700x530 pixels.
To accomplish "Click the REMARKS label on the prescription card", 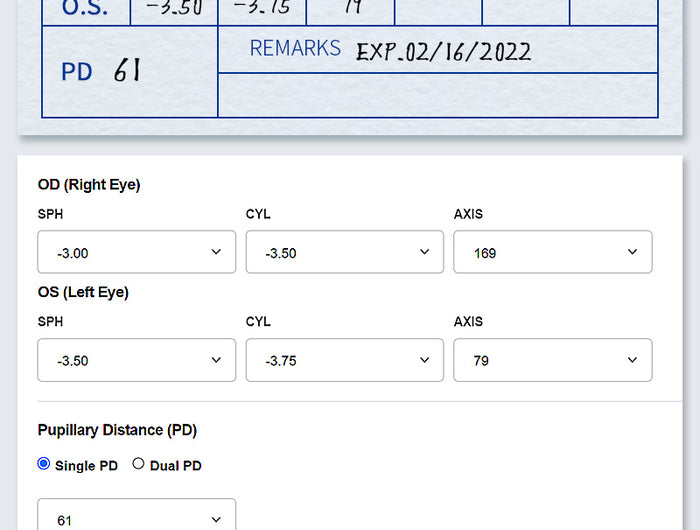I will tap(295, 48).
